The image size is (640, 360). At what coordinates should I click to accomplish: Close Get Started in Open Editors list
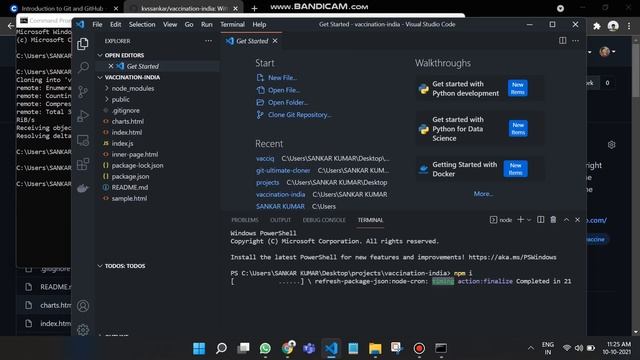[x=111, y=66]
